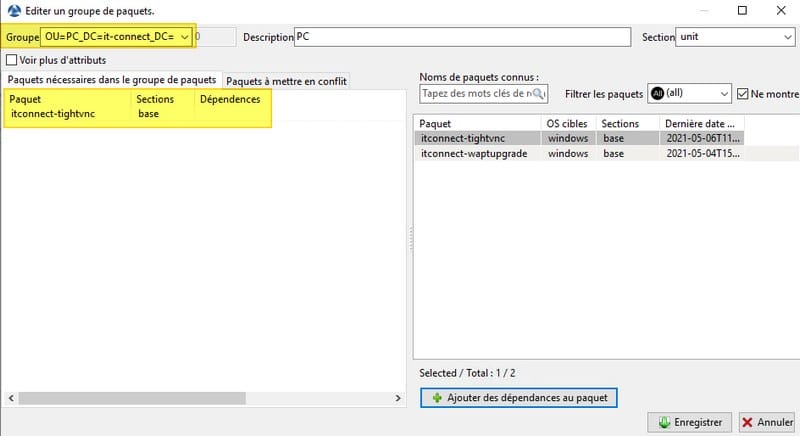The image size is (800, 436).
Task: Select itconnect-tightvnc row in known packages
Action: (x=579, y=138)
